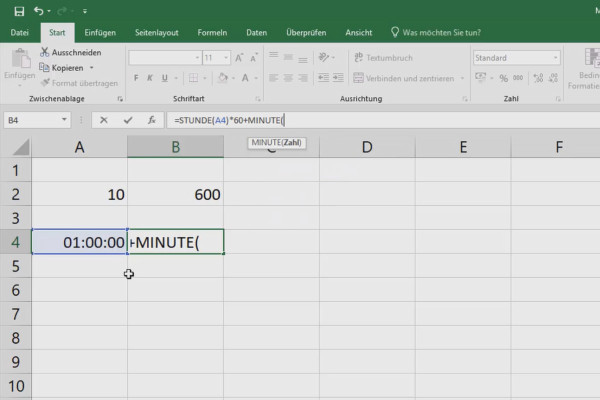Open the Undo history dropdown arrow
This screenshot has width=600, height=400.
(x=49, y=11)
